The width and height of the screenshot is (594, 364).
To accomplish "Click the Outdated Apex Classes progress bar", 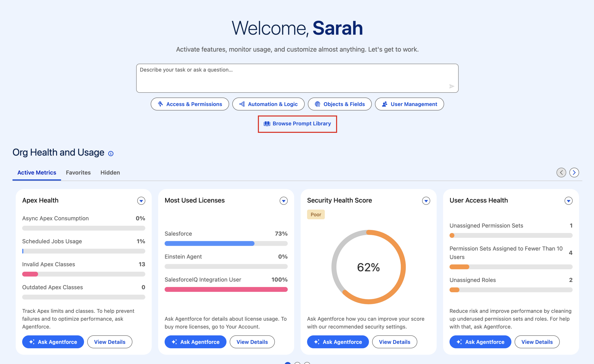I will coord(84,297).
